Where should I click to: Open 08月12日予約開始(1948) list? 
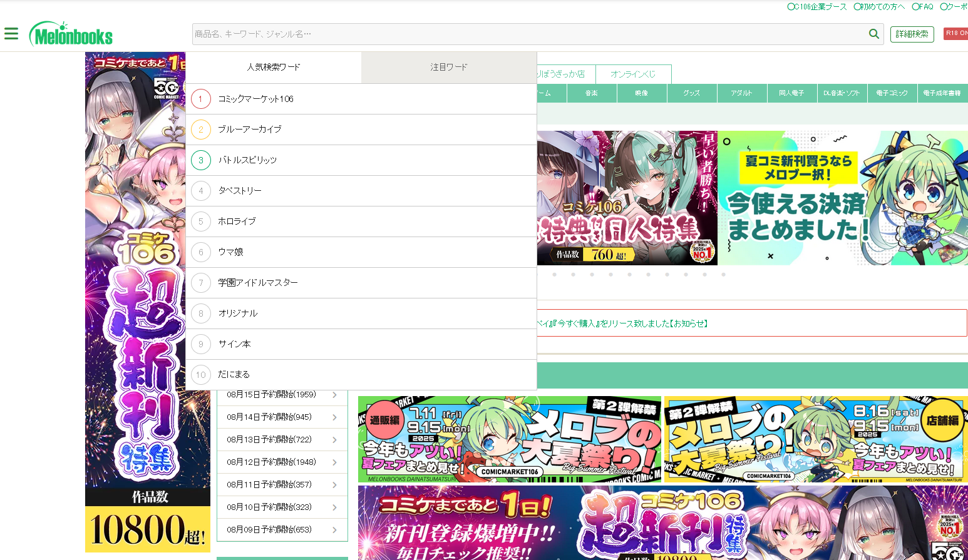282,462
